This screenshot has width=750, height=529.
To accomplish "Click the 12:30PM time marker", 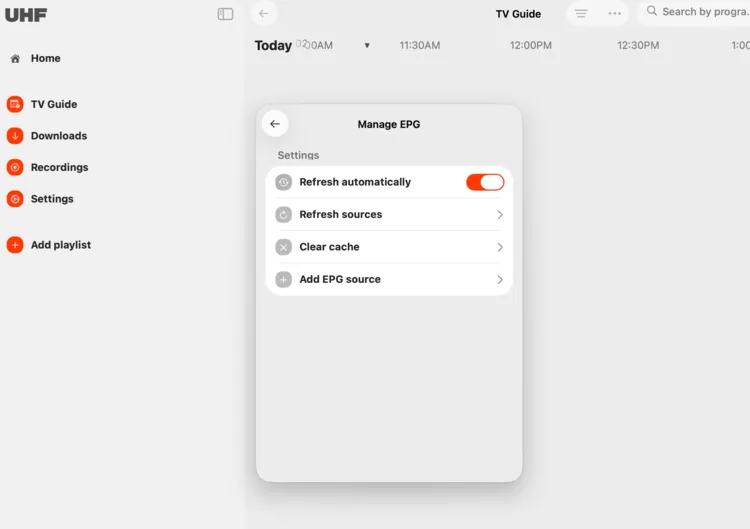I will 638,45.
